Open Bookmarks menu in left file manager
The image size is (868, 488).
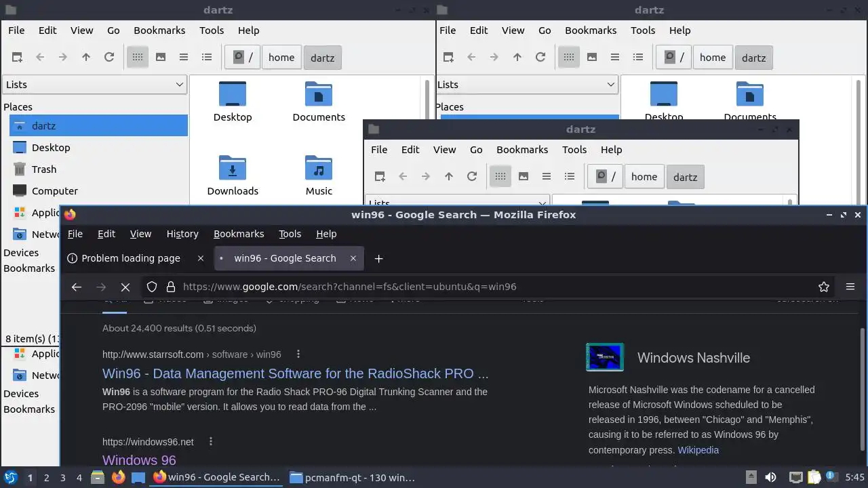[159, 30]
